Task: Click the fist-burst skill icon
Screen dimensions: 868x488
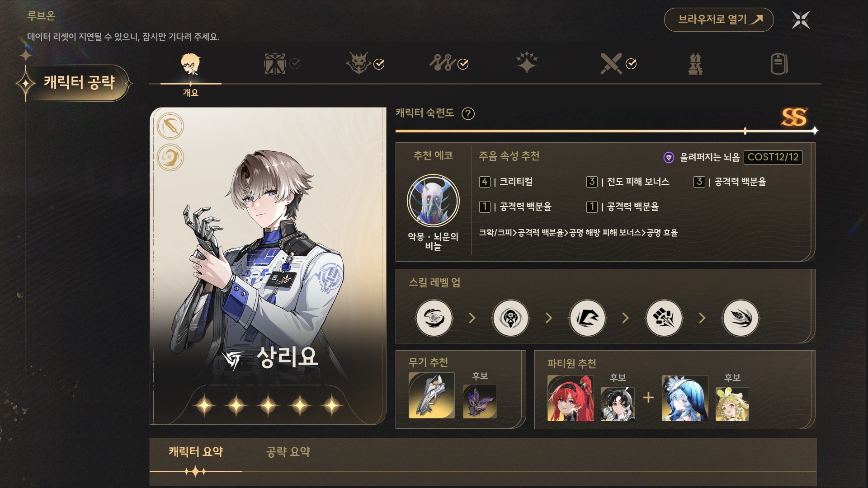Action: click(664, 318)
